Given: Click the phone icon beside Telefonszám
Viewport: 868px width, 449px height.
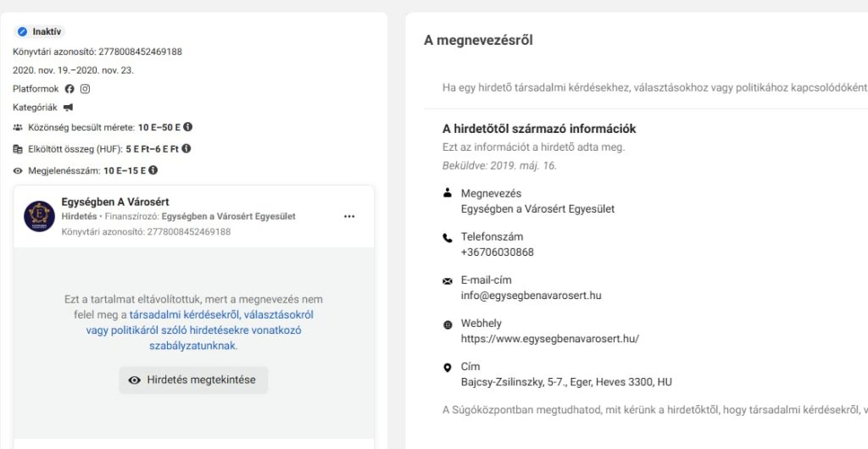Looking at the screenshot, I should [448, 238].
